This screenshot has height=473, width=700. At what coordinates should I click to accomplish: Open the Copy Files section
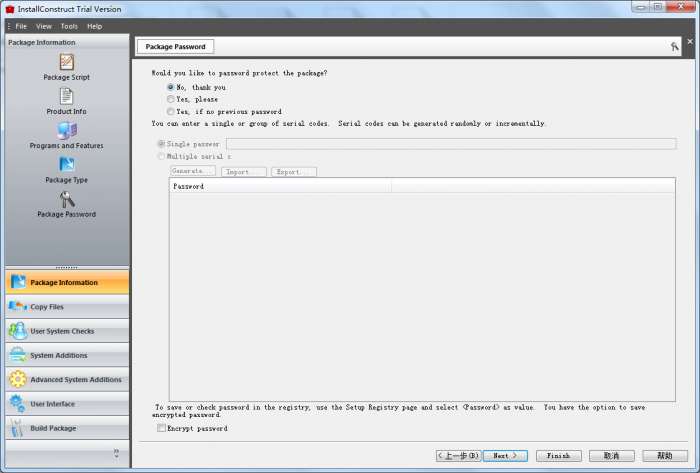point(67,307)
